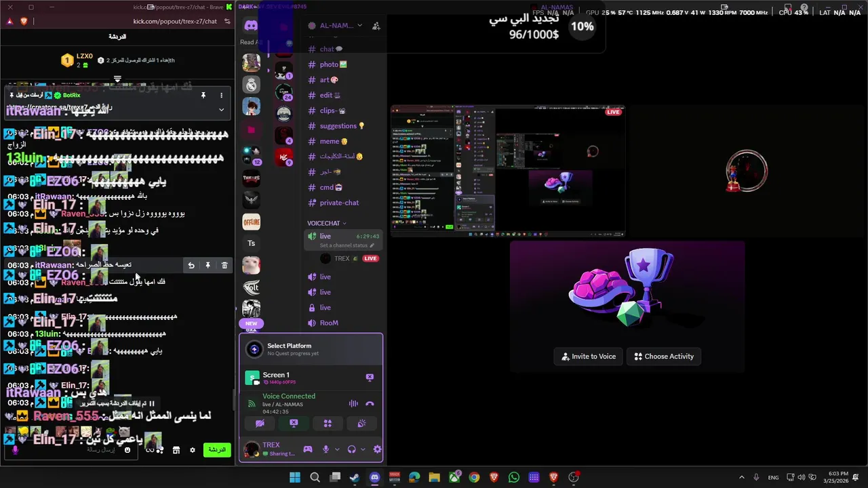This screenshot has width=868, height=488.
Task: Resume chat via the paused scrolling notice
Action: coord(119,403)
